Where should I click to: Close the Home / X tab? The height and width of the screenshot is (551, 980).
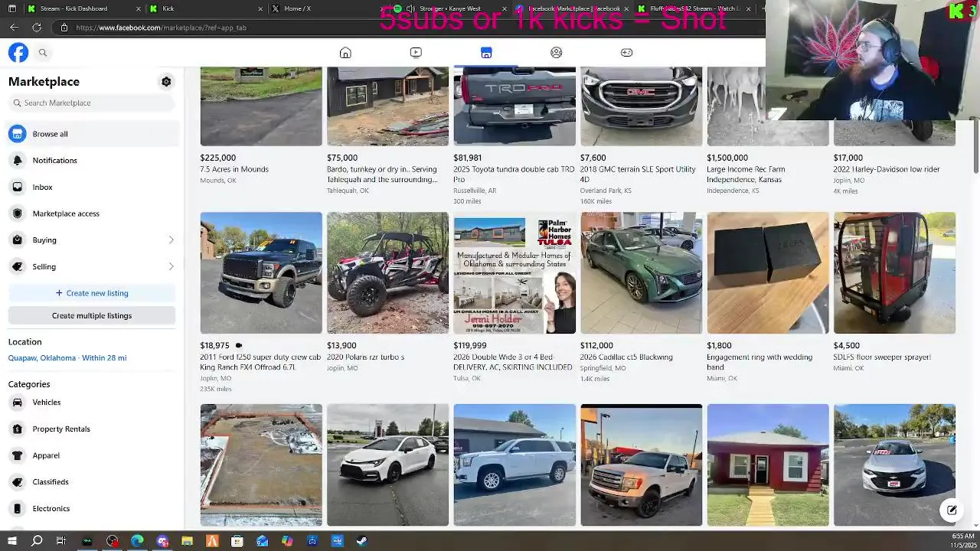coord(382,8)
